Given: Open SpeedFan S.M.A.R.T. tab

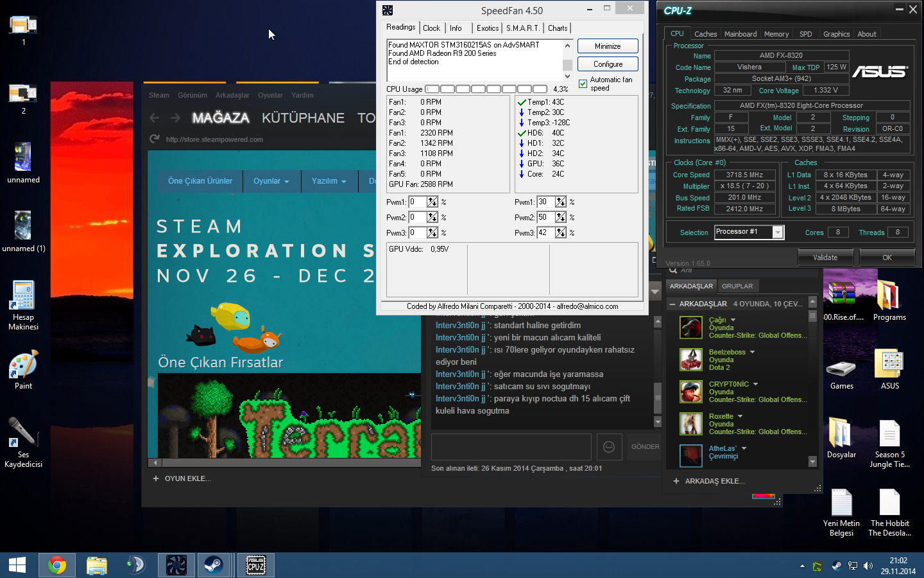Looking at the screenshot, I should (x=522, y=28).
